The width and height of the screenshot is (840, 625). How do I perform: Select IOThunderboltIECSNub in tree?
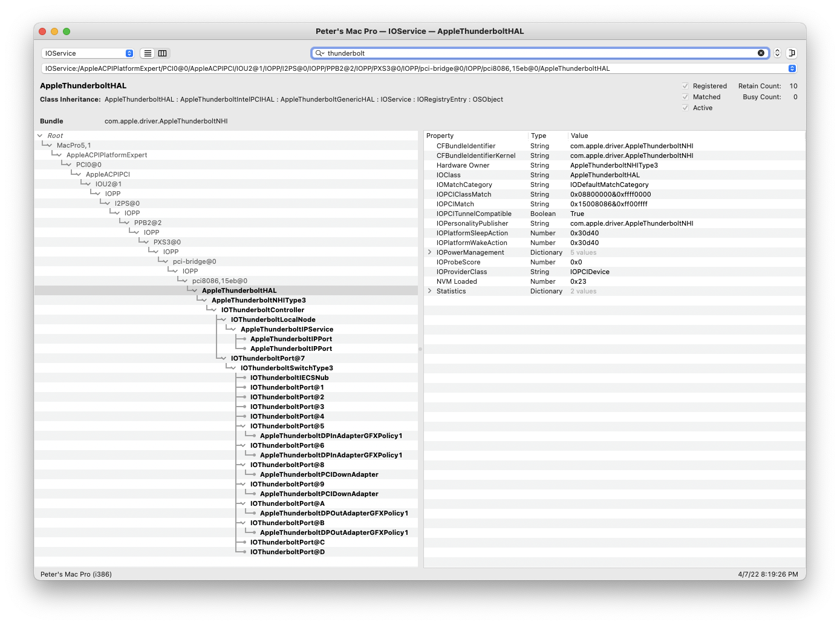point(290,378)
